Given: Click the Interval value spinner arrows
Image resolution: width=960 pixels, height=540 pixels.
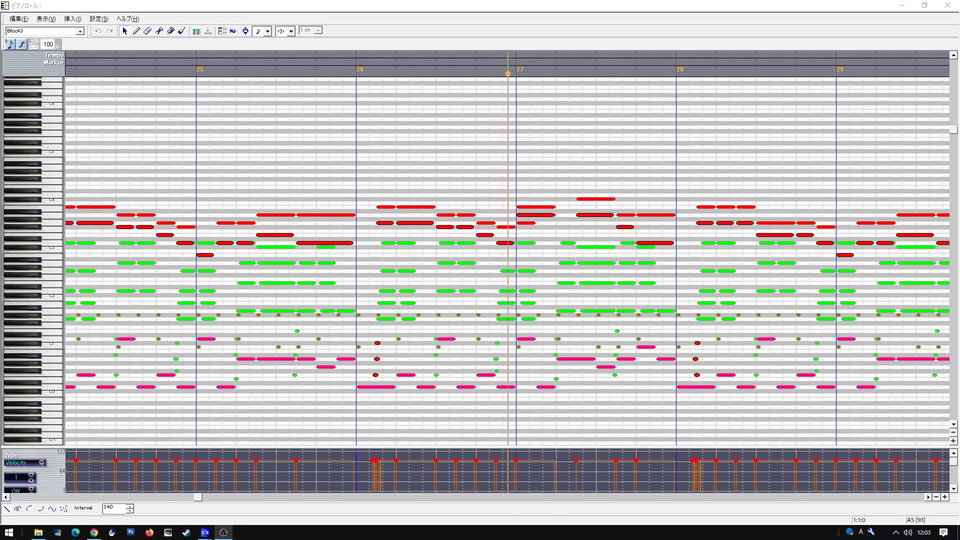Looking at the screenshot, I should pyautogui.click(x=130, y=509).
